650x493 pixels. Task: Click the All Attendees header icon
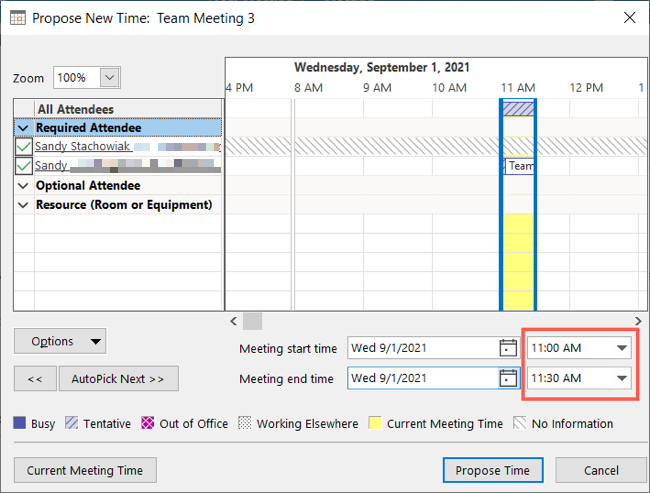point(23,109)
